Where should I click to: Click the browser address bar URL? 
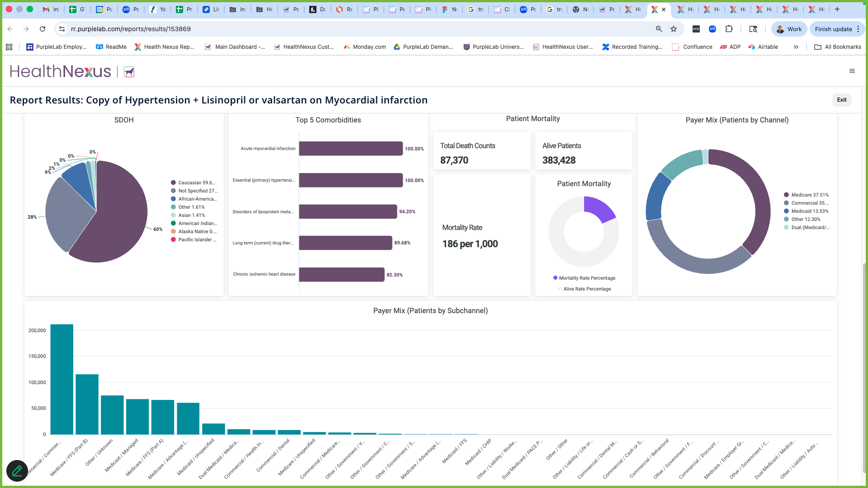(131, 29)
